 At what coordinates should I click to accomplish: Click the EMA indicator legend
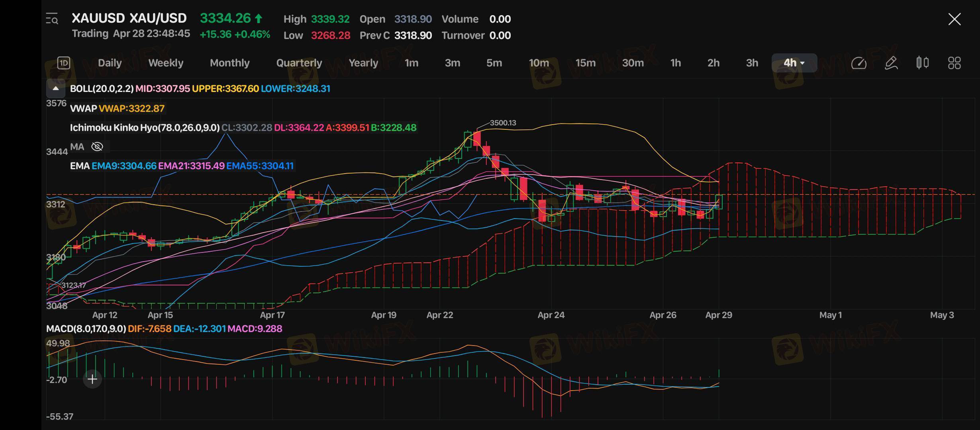point(80,166)
